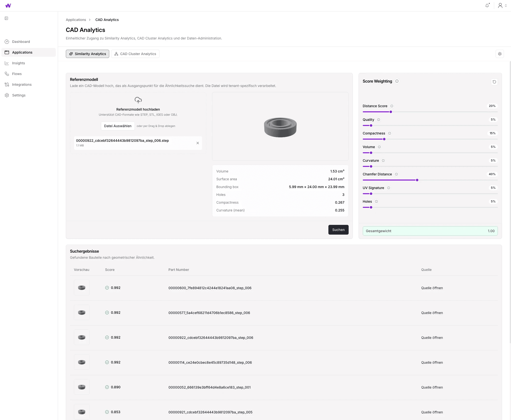Start the search with Suchen
This screenshot has width=511, height=420.
tap(338, 229)
